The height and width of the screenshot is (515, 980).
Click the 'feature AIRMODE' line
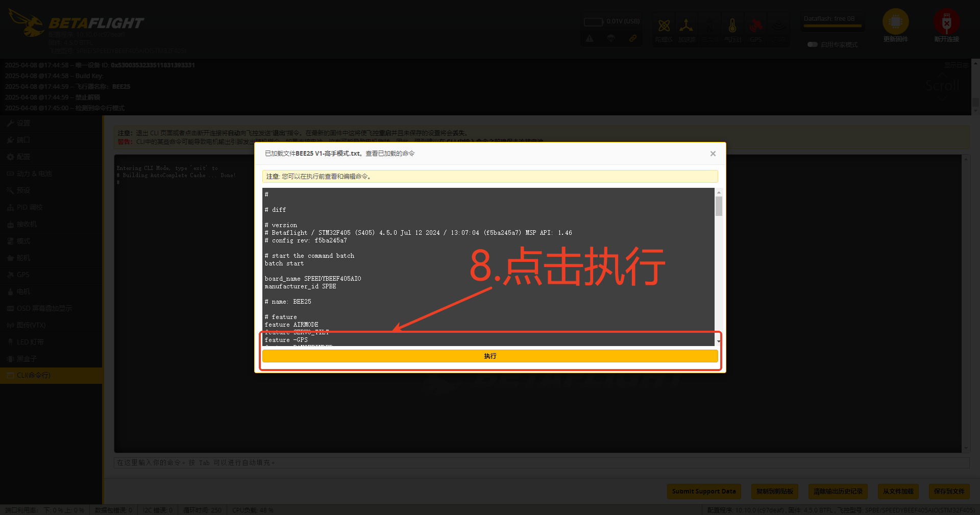[x=291, y=325]
